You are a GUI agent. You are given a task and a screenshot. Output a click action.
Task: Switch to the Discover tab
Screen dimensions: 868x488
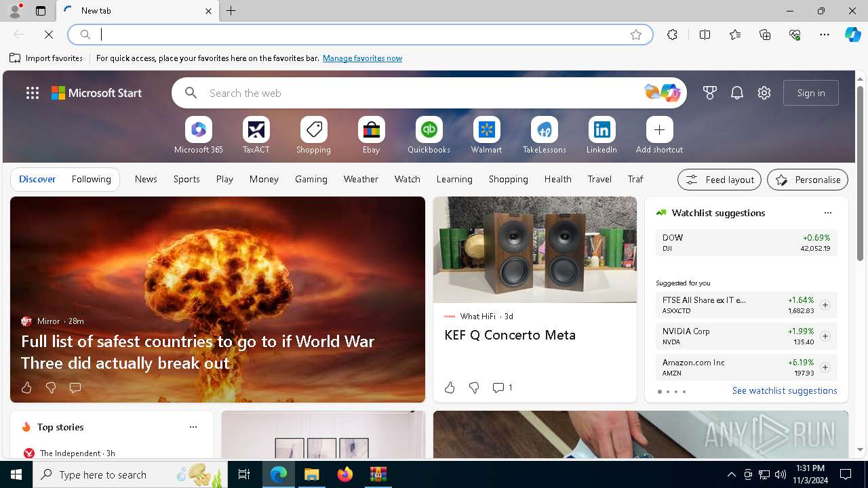37,179
